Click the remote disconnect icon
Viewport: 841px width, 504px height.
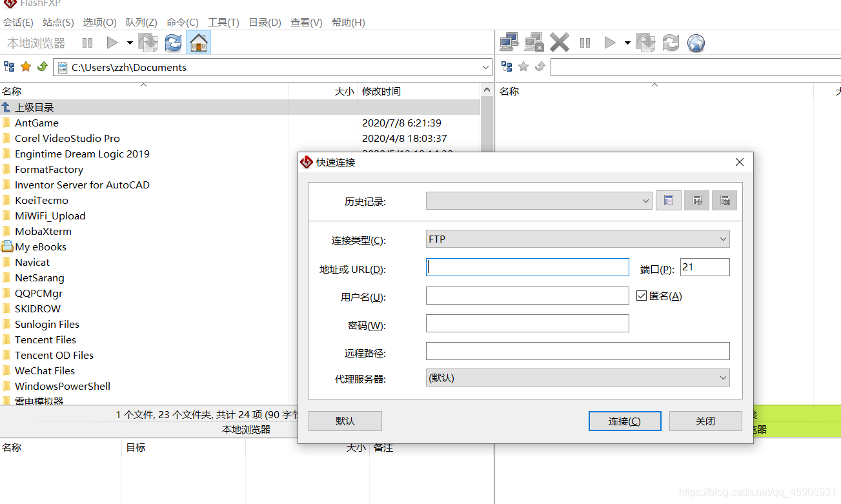tap(534, 43)
